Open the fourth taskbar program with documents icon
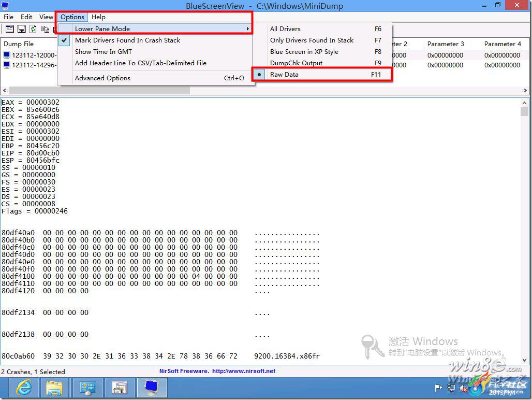The width and height of the screenshot is (532, 400). coord(120,388)
